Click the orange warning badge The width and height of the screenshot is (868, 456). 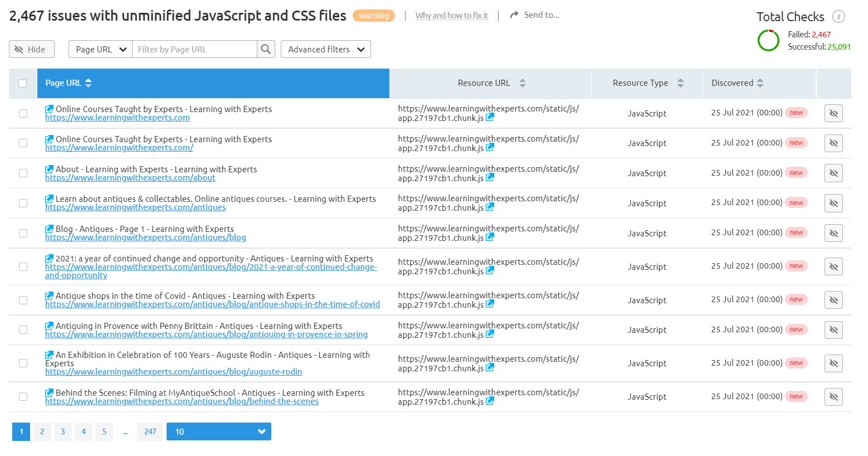374,16
